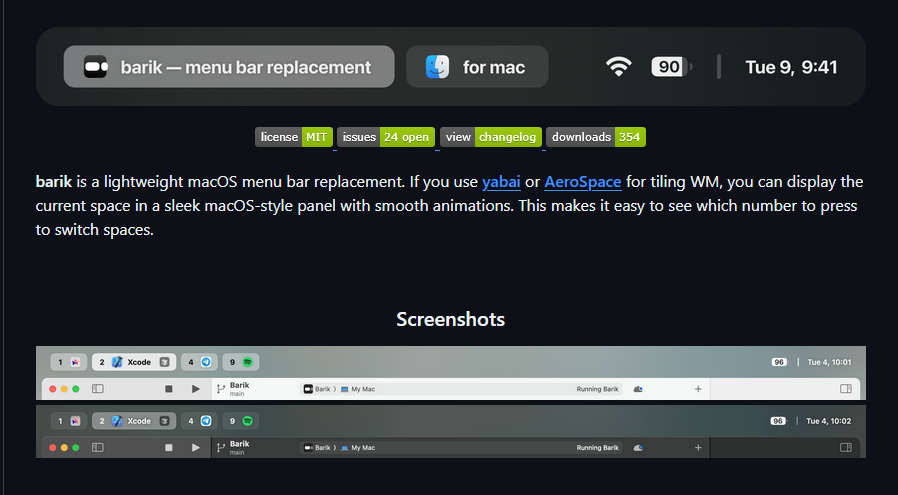Click "Tue 4, 10:02" clock in dark screenshot
Image resolution: width=898 pixels, height=495 pixels.
(x=829, y=421)
